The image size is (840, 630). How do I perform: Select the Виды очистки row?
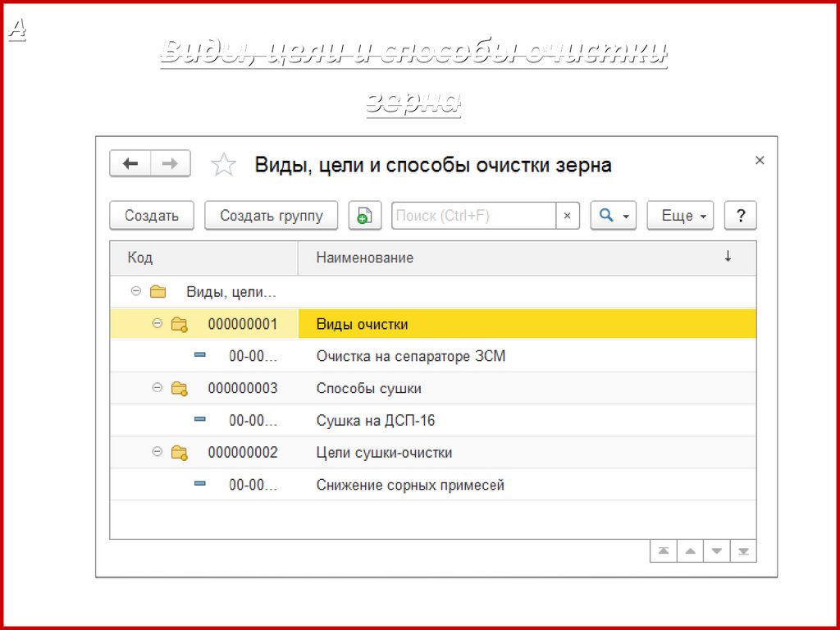[x=433, y=324]
